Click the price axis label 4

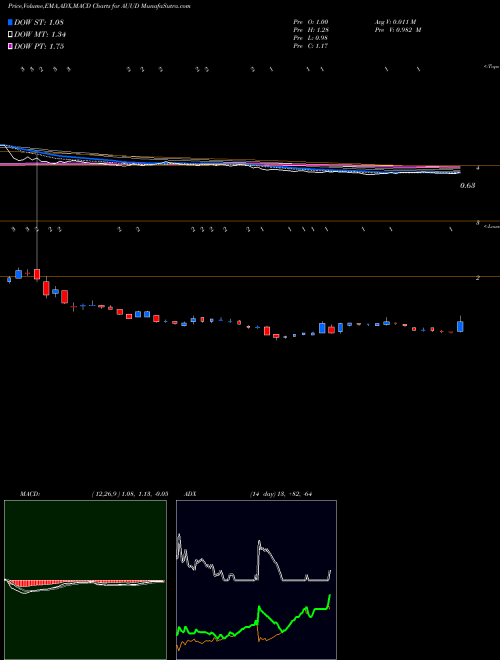[477, 168]
